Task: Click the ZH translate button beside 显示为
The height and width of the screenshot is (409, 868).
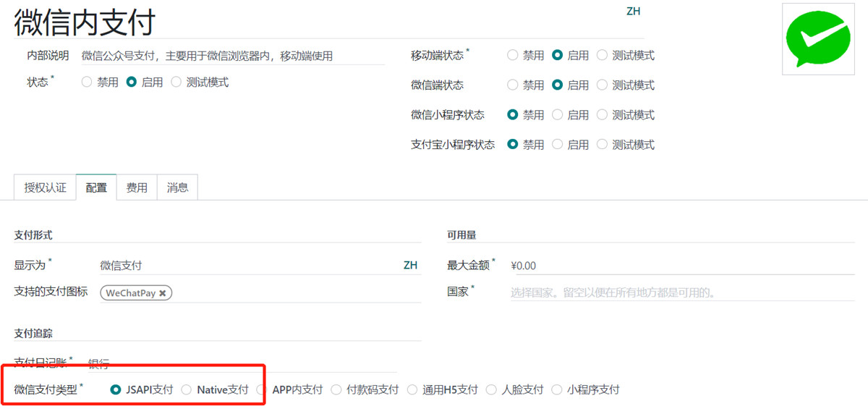Action: 410,266
